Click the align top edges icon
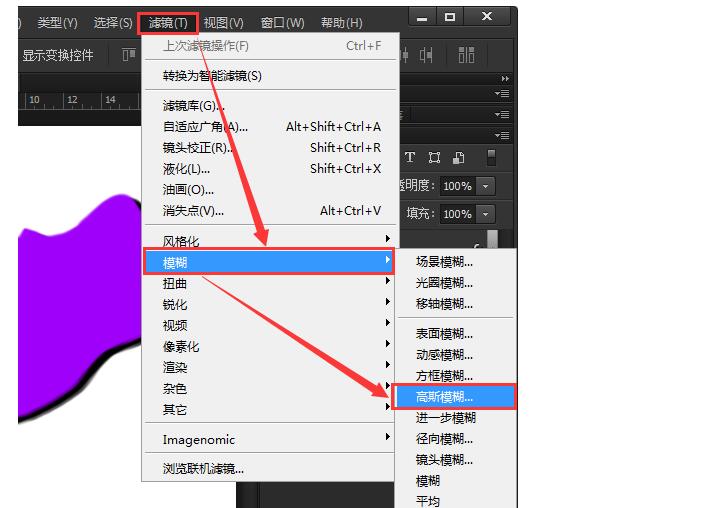Viewport: 710px width, 508px height. (129, 55)
